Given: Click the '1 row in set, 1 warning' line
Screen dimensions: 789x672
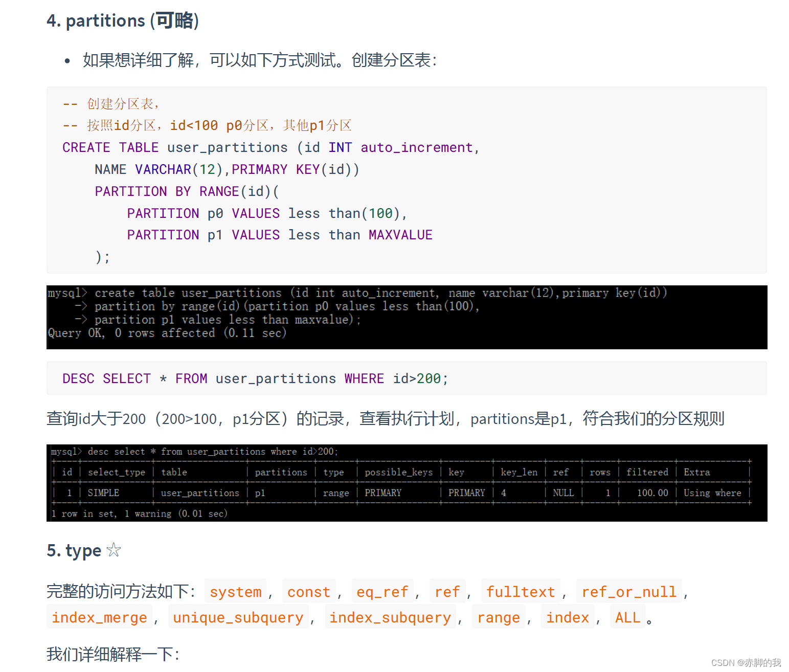Looking at the screenshot, I should 139,513.
